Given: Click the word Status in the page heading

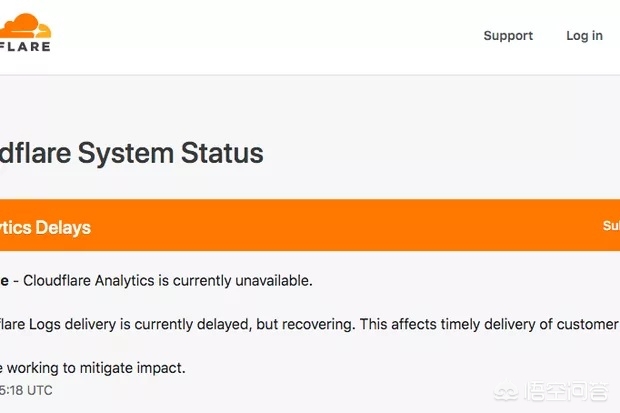Looking at the screenshot, I should coord(222,153).
